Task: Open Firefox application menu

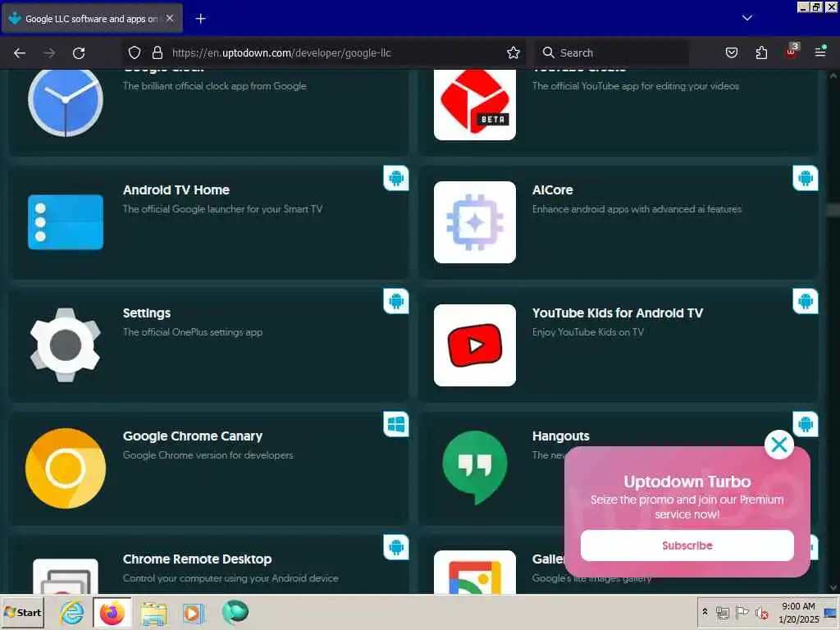Action: click(820, 52)
